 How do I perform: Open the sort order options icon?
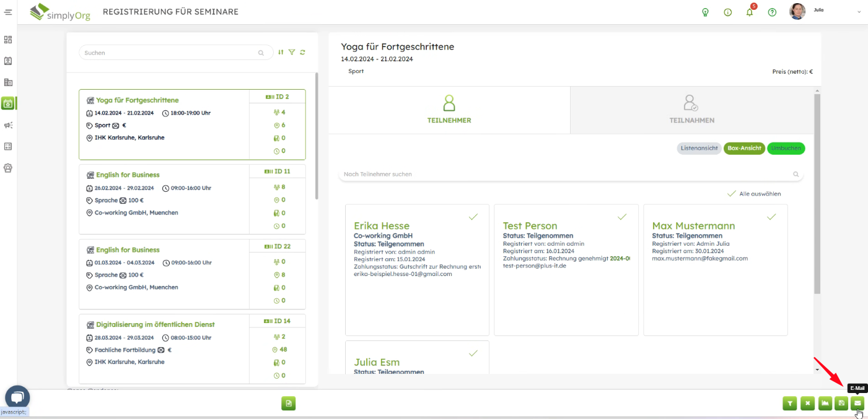pyautogui.click(x=281, y=53)
